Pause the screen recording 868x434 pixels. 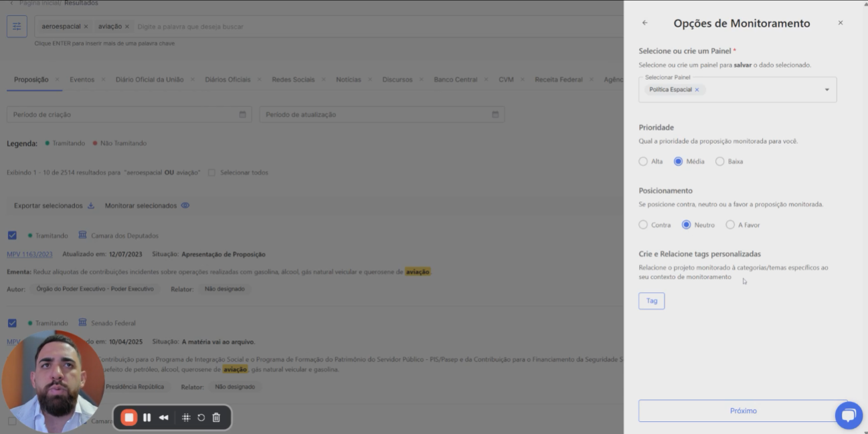tap(147, 417)
